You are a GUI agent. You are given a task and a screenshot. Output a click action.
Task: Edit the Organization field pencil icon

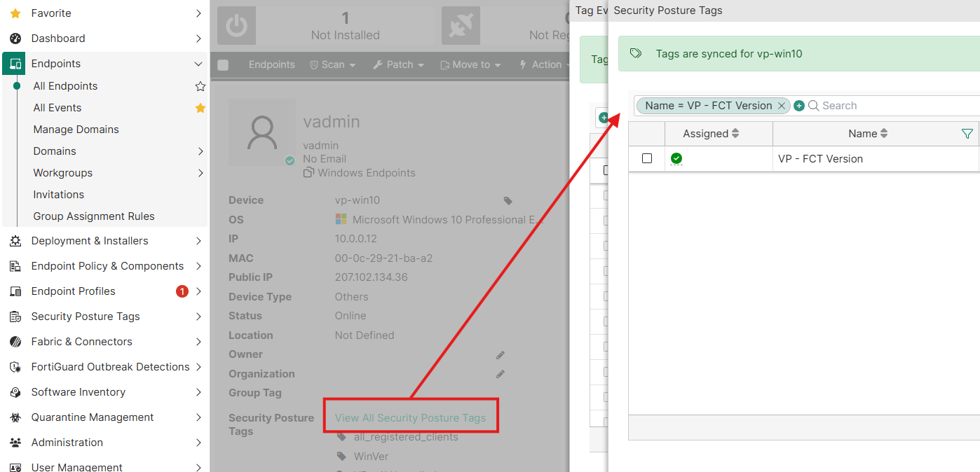(501, 374)
